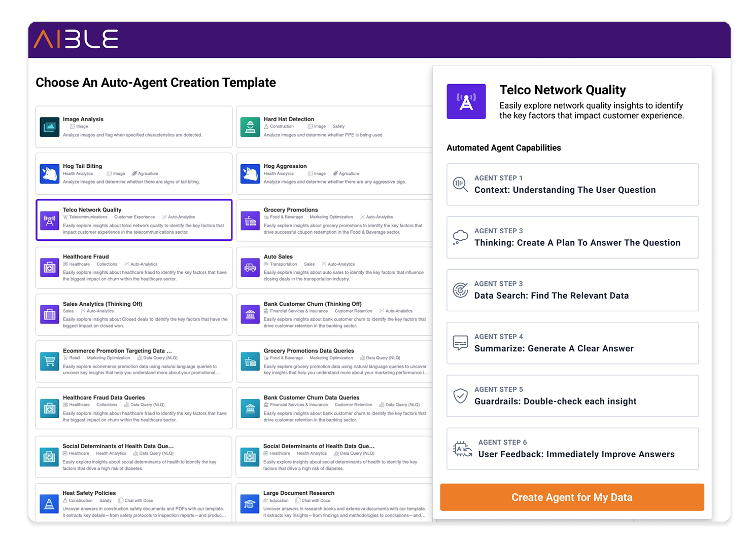Click the Large Document Research graduation icon
Image resolution: width=756 pixels, height=546 pixels.
pos(250,504)
